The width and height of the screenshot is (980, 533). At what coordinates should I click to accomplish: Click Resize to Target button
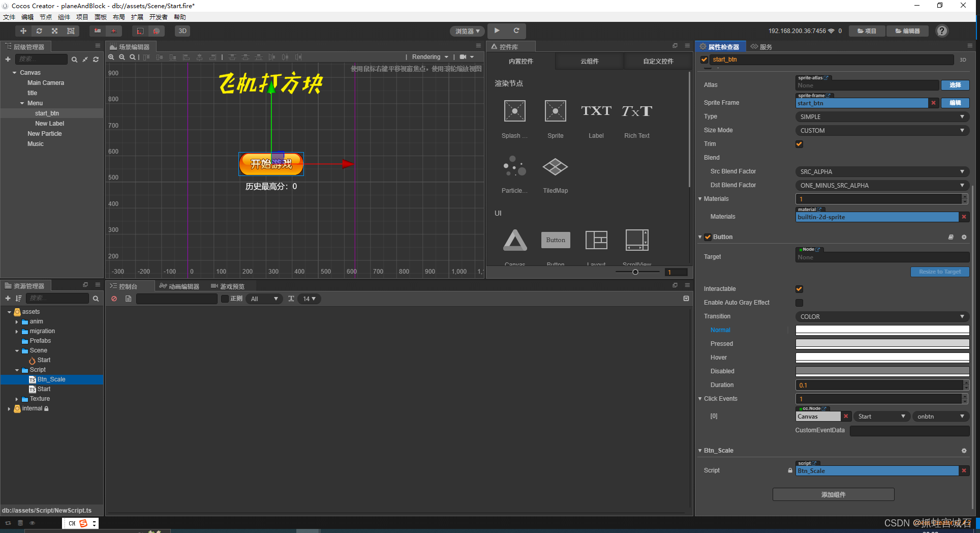[x=940, y=272]
